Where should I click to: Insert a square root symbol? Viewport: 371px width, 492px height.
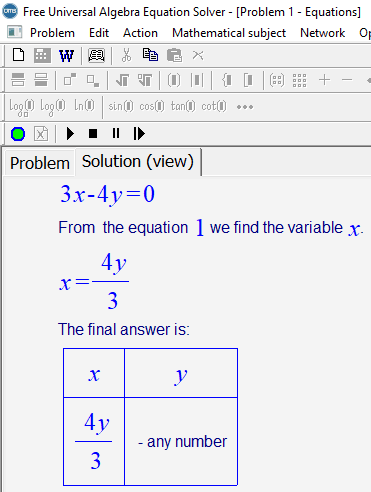tap(122, 80)
